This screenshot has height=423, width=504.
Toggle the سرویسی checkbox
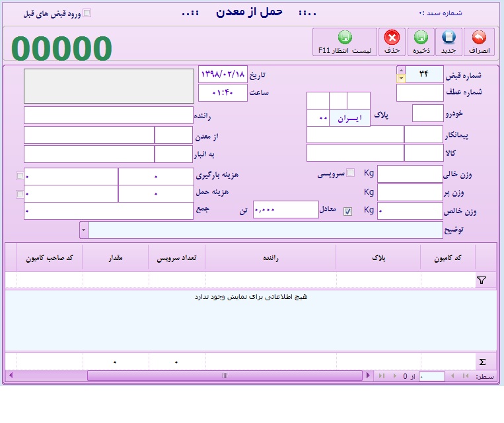pos(351,173)
